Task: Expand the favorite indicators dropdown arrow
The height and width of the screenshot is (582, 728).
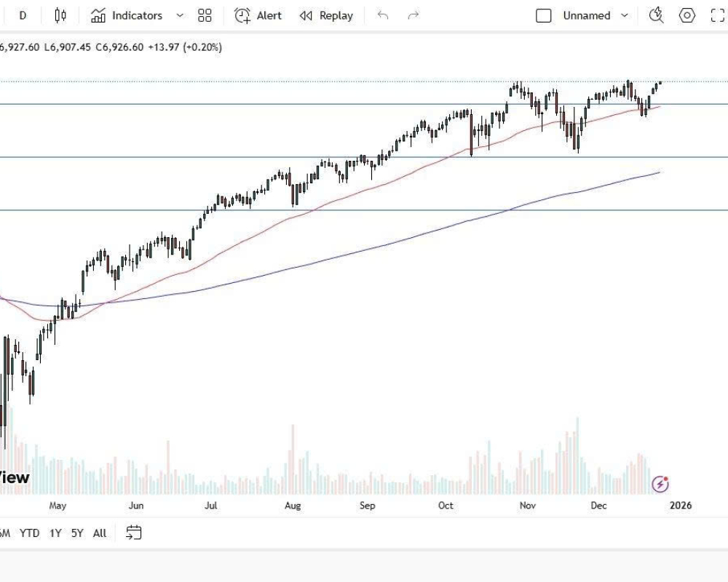Action: click(181, 15)
